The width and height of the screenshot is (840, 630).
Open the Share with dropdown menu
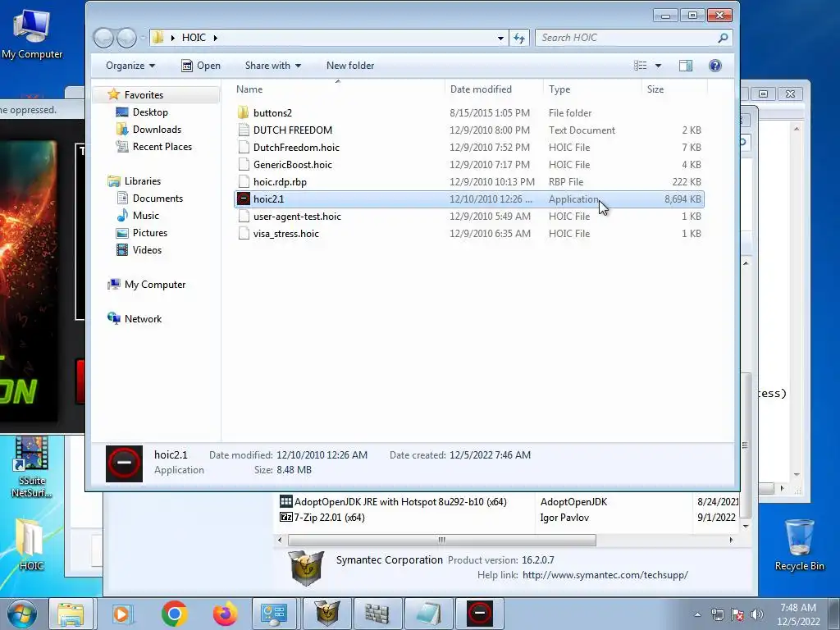(272, 66)
